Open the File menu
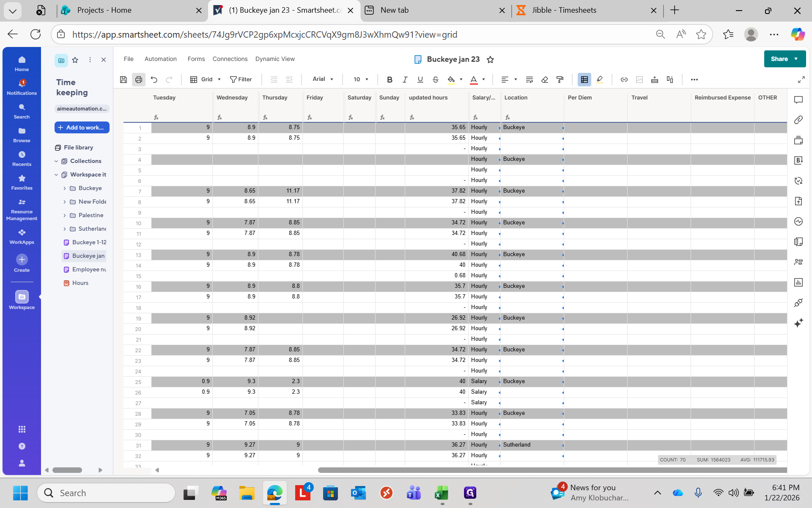Screen dimensions: 812x508 point(129,59)
